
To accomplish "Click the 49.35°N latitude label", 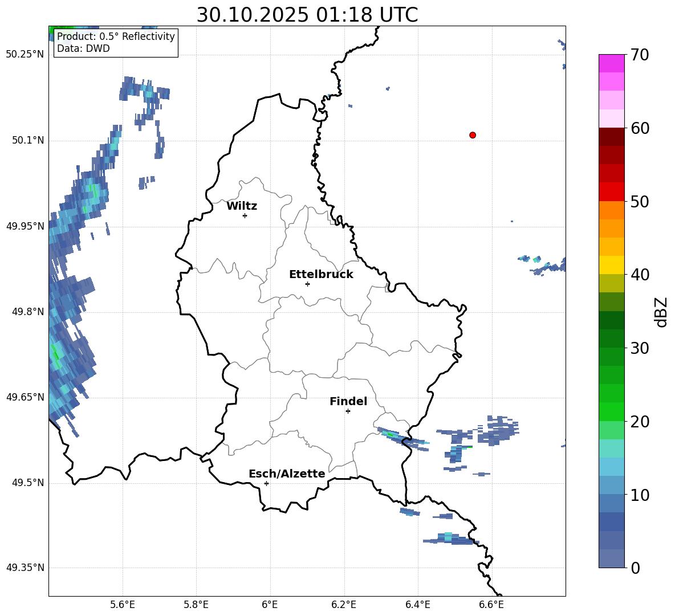I will tap(25, 568).
